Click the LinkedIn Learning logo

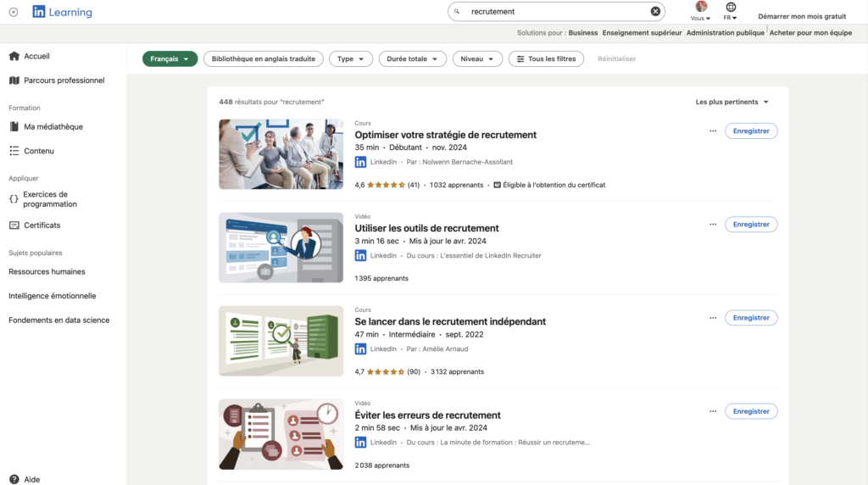click(x=62, y=12)
